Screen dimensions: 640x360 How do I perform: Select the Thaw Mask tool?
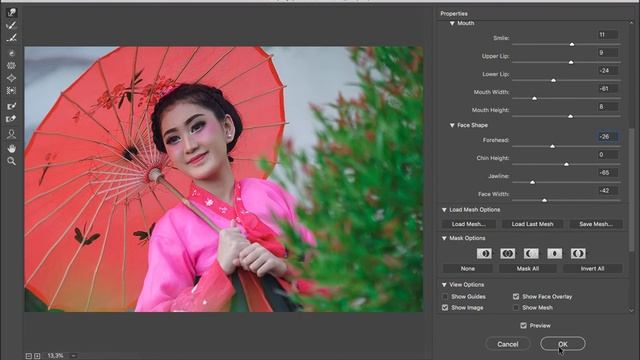coord(11,119)
